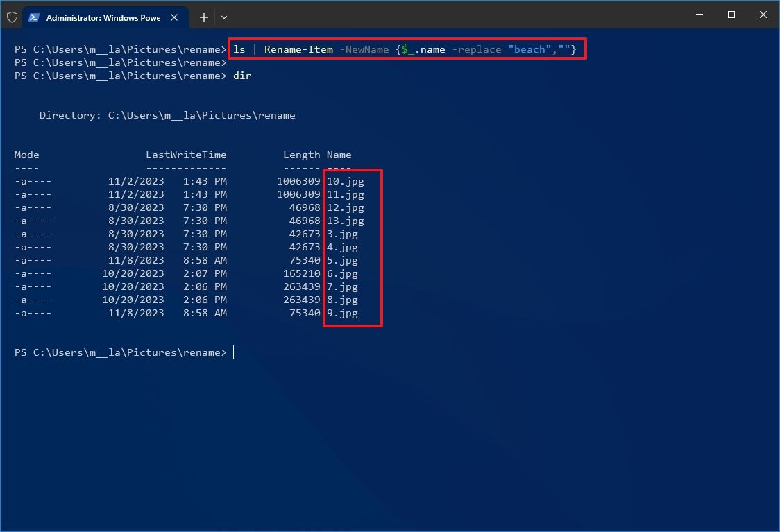Click the "beach" string in the replace command
Screen dimensions: 780x532
click(529, 49)
